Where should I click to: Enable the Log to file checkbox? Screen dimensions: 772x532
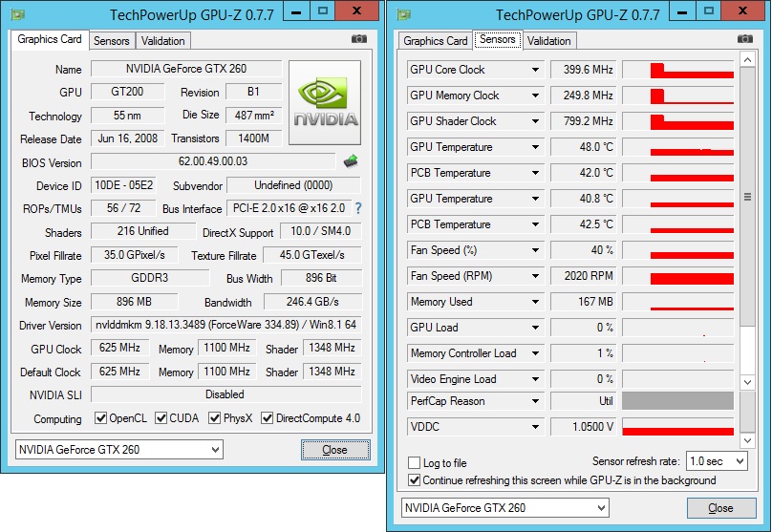pos(414,463)
